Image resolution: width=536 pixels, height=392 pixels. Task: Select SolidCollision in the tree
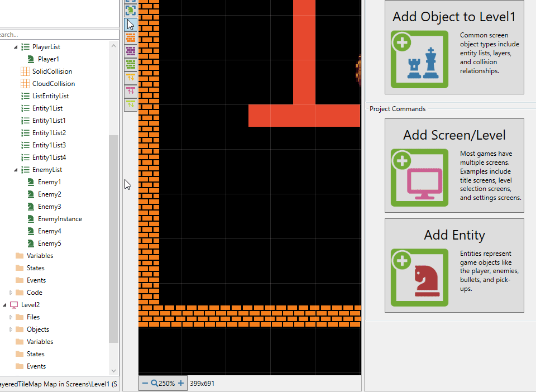click(52, 71)
